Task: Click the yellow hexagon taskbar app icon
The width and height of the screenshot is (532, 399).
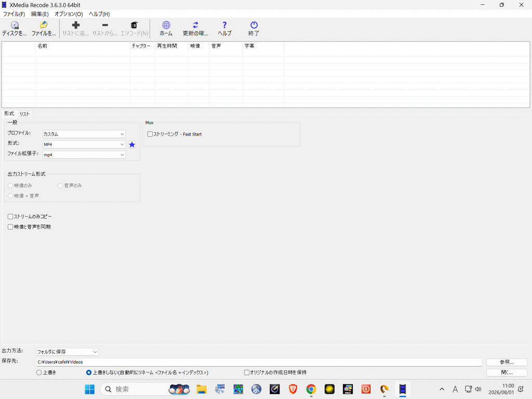Action: 329,389
